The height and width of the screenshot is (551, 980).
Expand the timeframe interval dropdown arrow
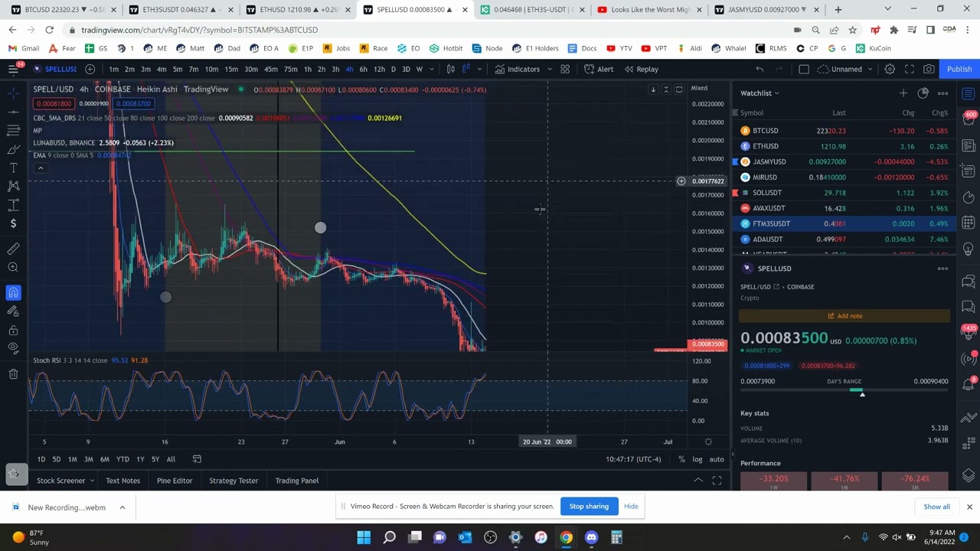click(431, 69)
